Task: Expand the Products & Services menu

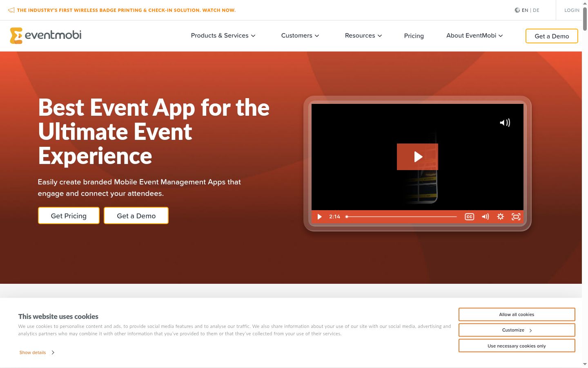Action: pyautogui.click(x=223, y=36)
